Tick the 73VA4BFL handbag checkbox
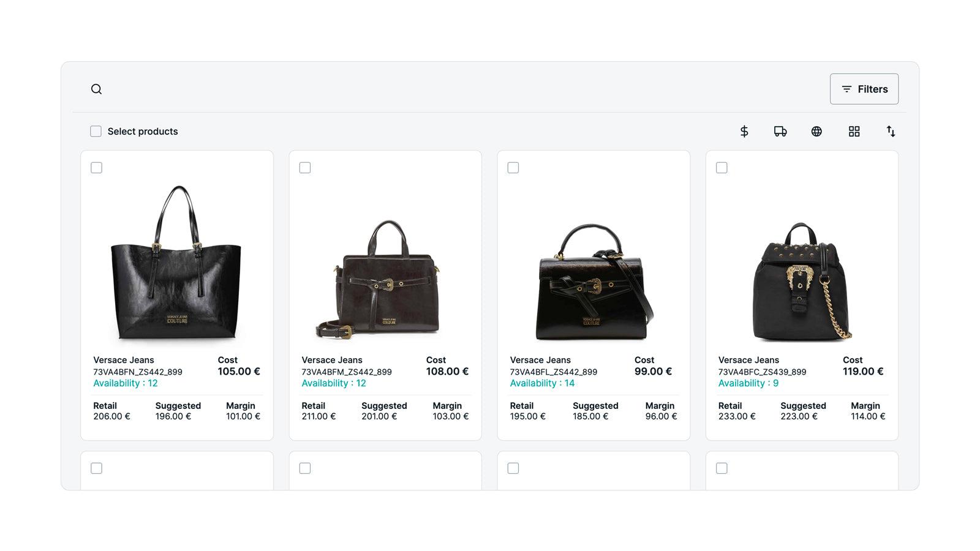The height and width of the screenshot is (551, 980). click(x=513, y=167)
